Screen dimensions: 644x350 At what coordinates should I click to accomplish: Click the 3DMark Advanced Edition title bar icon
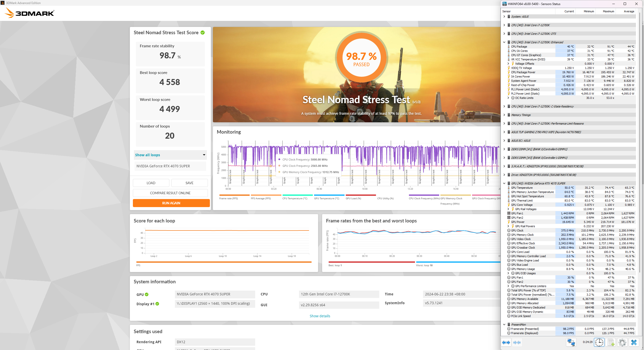coord(3,3)
